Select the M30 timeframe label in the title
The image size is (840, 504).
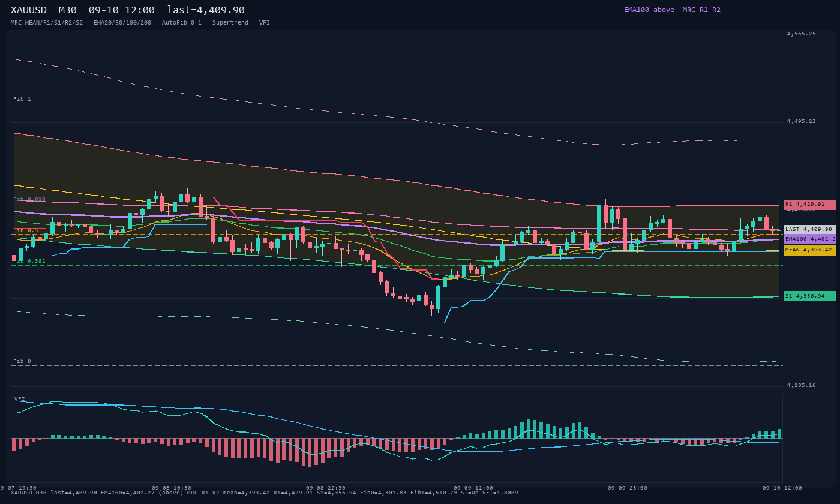click(68, 10)
